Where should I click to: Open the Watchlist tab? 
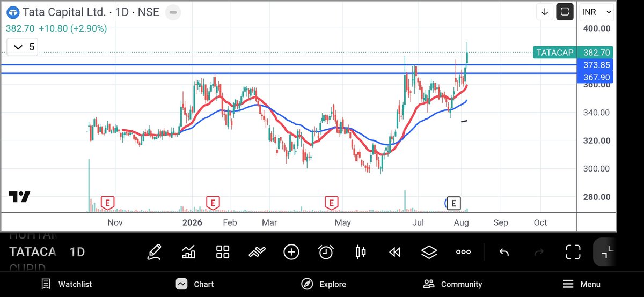(67, 284)
